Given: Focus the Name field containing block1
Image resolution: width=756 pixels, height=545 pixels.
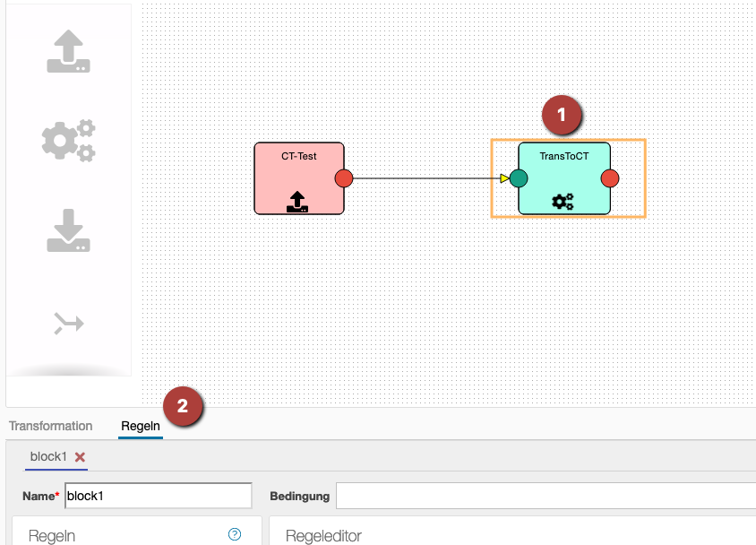Looking at the screenshot, I should click(159, 496).
